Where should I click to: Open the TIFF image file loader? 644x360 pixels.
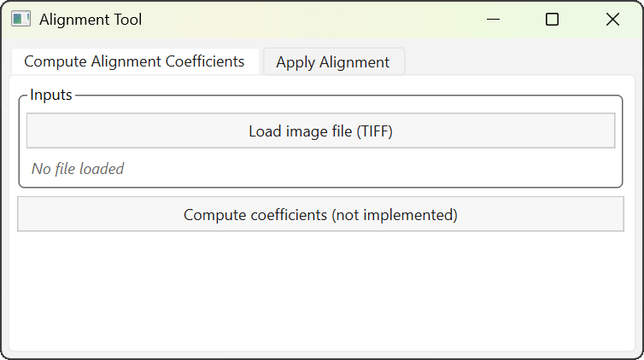point(320,131)
